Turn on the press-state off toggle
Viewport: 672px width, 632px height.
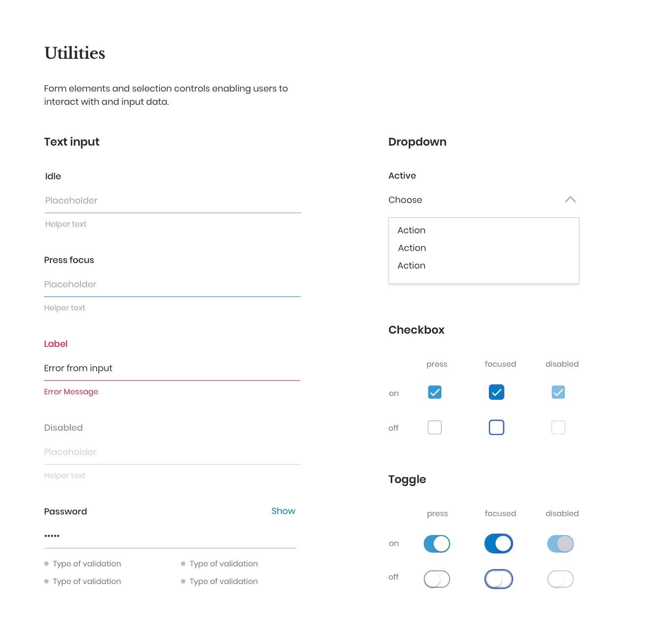pos(437,579)
